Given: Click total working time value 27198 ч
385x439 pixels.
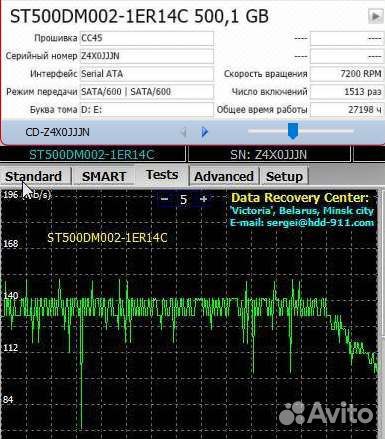Looking at the screenshot, I should tap(347, 110).
